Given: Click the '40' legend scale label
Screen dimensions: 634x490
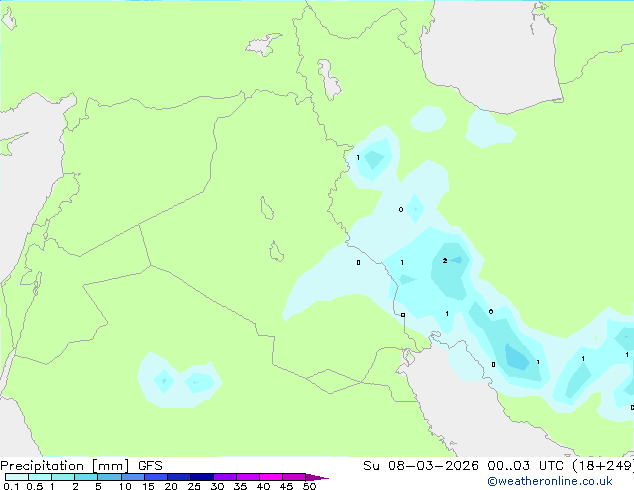Looking at the screenshot, I should tap(263, 486).
